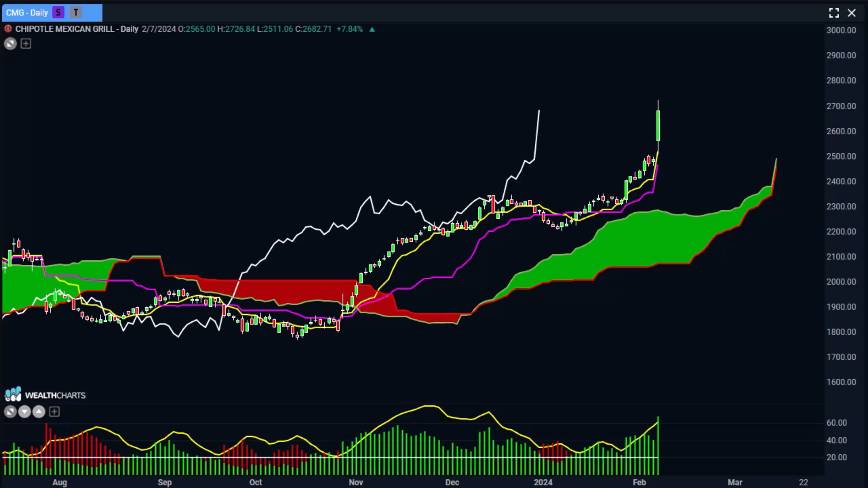Viewport: 868px width, 488px height.
Task: Click the 20.00 indicator axis label
Action: pyautogui.click(x=837, y=457)
